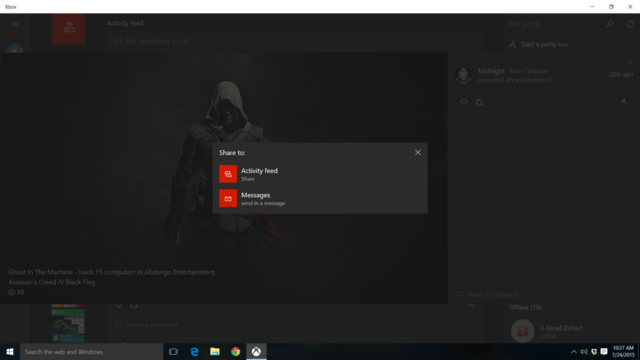This screenshot has width=640, height=360.
Task: Click the red Messages envelope icon
Action: (x=228, y=198)
